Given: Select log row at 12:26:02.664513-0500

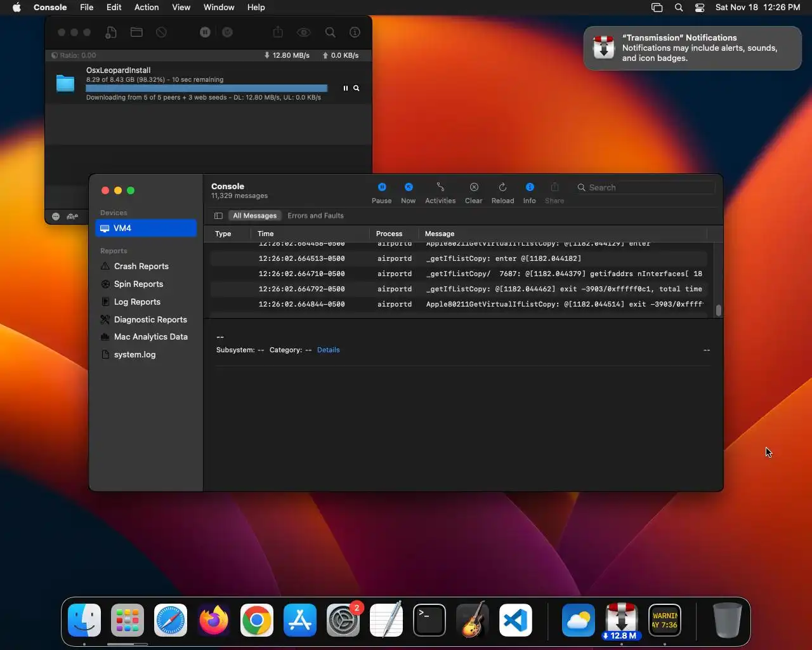Looking at the screenshot, I should (459, 258).
